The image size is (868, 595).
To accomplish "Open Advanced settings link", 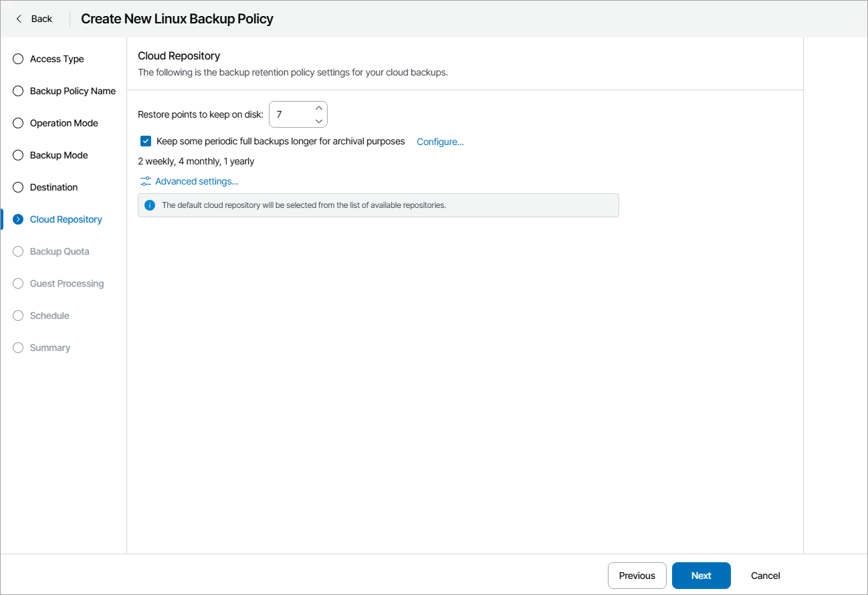I will pos(197,181).
